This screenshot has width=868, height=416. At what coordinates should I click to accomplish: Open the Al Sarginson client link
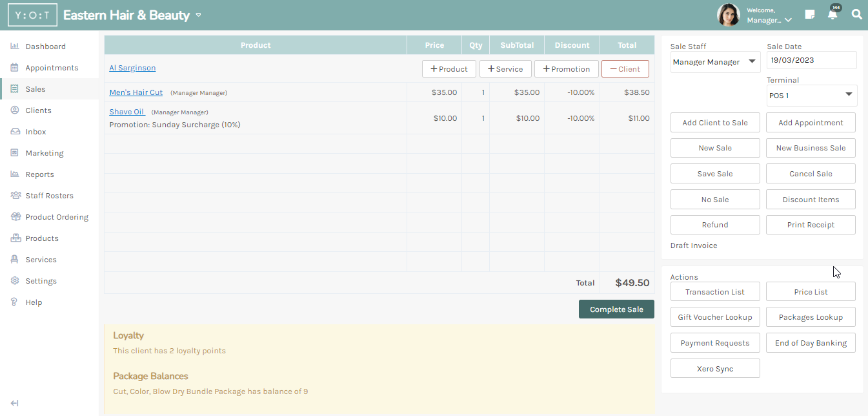132,68
